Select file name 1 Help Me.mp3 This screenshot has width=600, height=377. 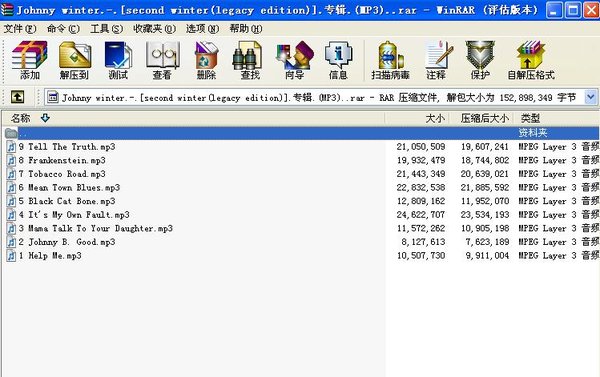(x=50, y=256)
